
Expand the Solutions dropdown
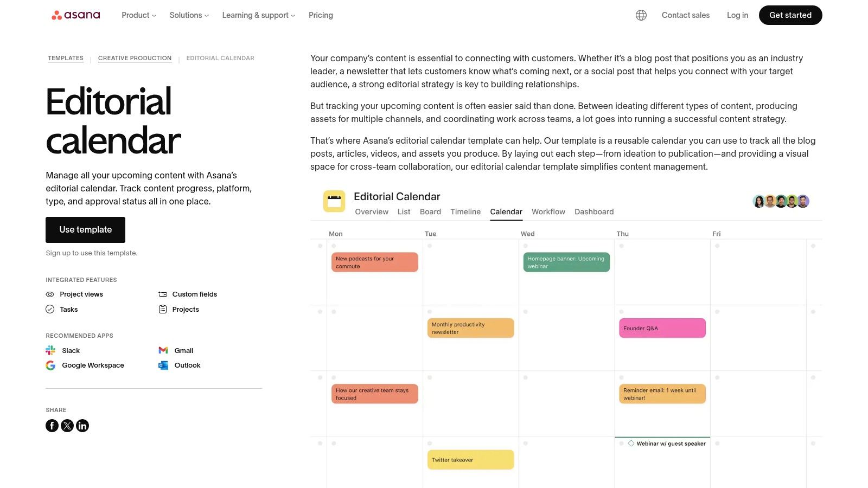(189, 15)
